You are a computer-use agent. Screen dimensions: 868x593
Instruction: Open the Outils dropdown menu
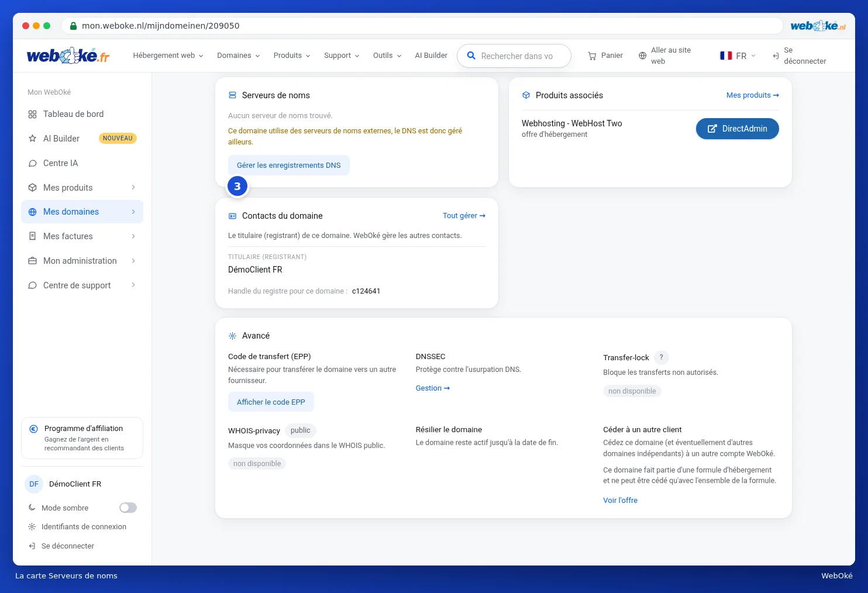click(387, 56)
